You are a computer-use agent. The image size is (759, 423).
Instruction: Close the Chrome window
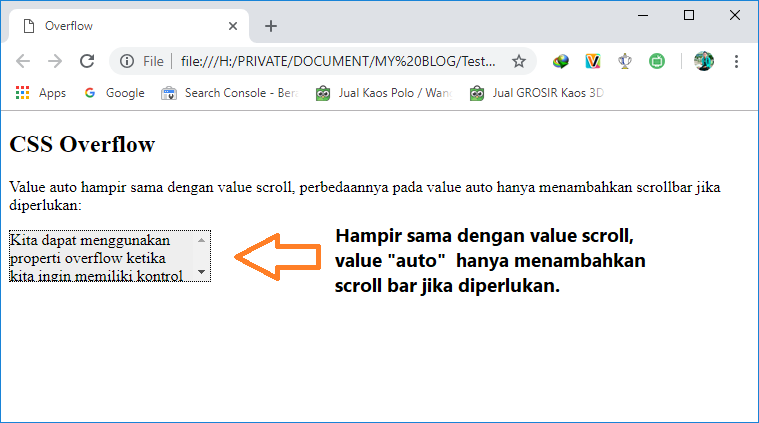click(x=735, y=15)
